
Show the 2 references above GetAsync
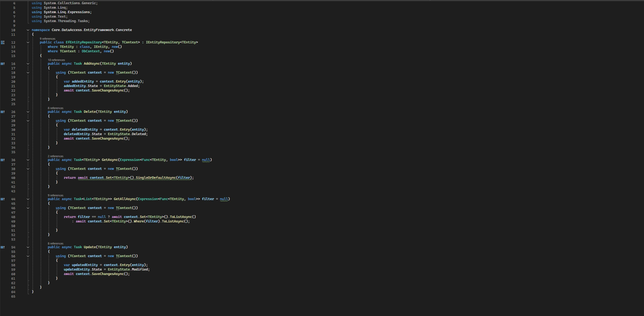coord(55,156)
